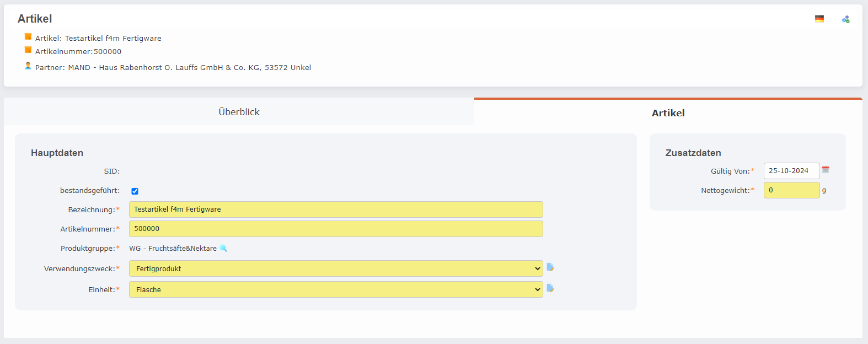Click the edit icon beside Einheit dropdown

[x=551, y=288]
